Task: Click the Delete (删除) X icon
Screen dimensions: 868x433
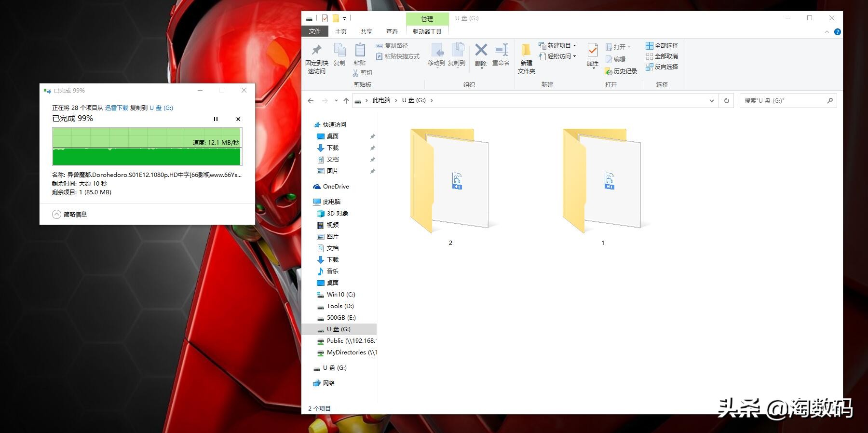Action: point(481,50)
